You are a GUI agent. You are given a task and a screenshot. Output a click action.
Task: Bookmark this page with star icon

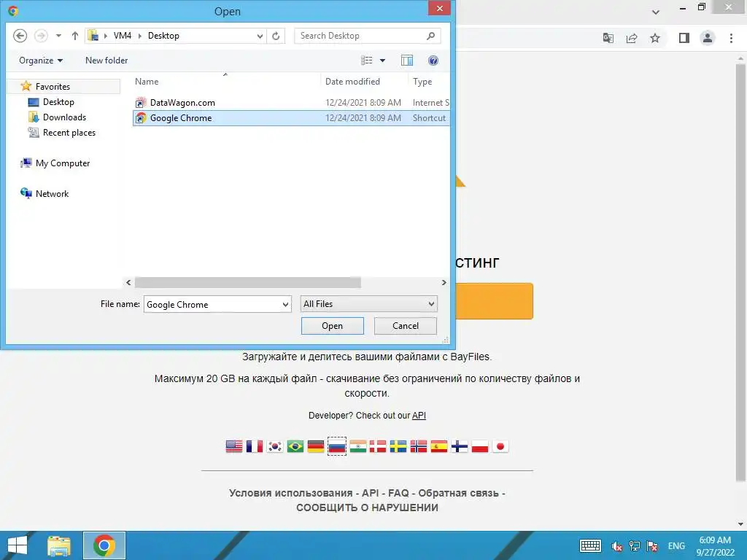655,38
